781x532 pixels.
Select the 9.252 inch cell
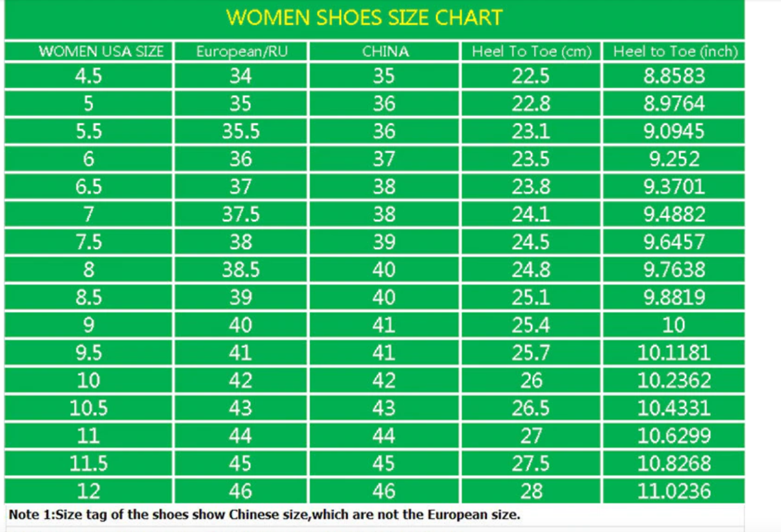[674, 159]
